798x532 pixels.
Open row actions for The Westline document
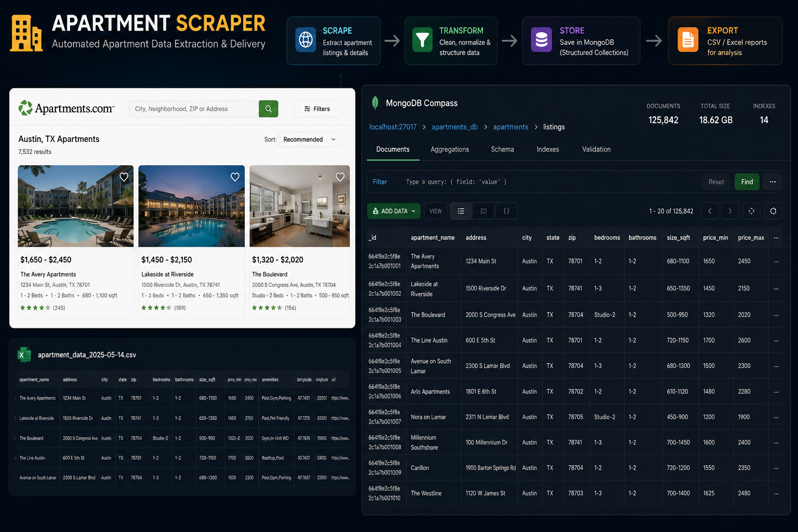pyautogui.click(x=776, y=494)
